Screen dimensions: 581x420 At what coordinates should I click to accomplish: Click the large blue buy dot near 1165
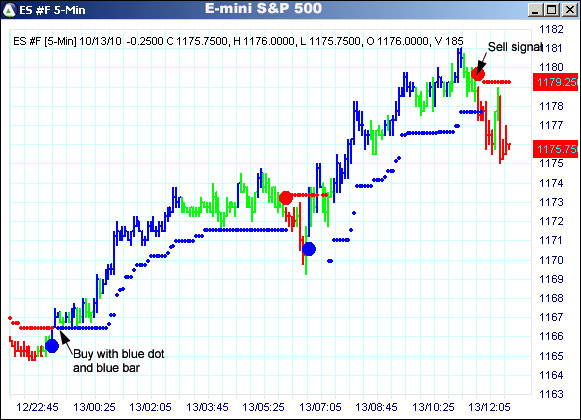52,346
